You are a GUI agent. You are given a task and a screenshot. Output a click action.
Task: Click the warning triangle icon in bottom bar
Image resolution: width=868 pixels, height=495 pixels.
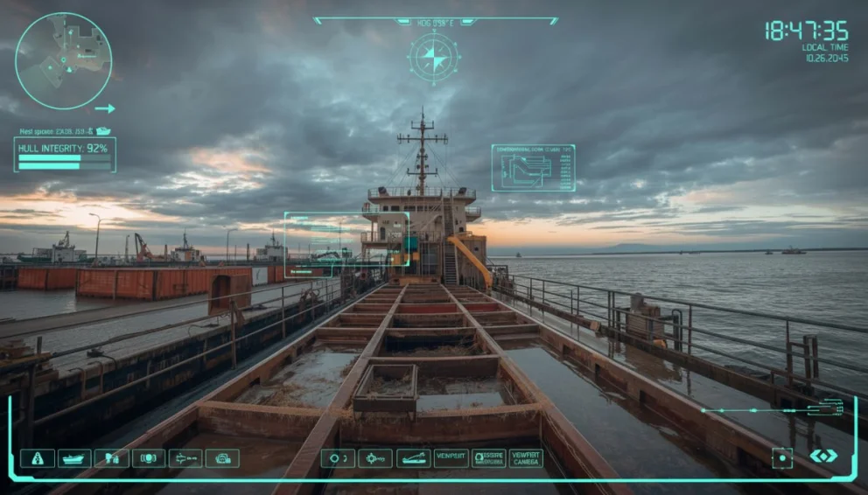38,458
